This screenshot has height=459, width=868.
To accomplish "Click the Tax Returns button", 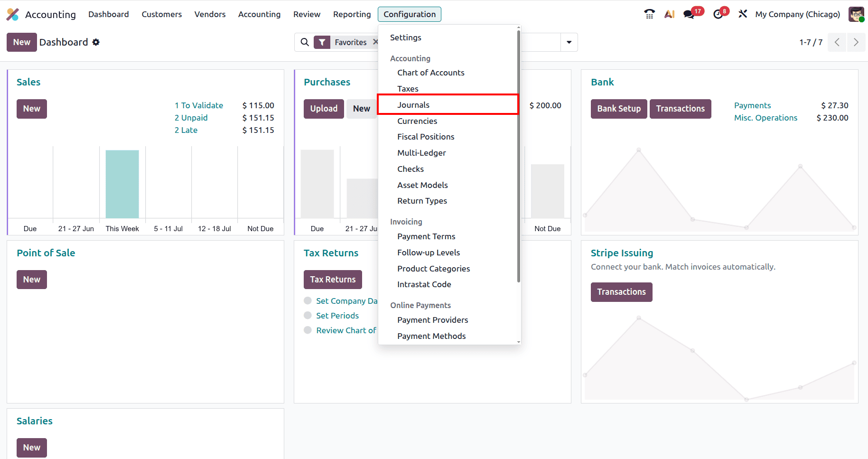I will tap(333, 280).
